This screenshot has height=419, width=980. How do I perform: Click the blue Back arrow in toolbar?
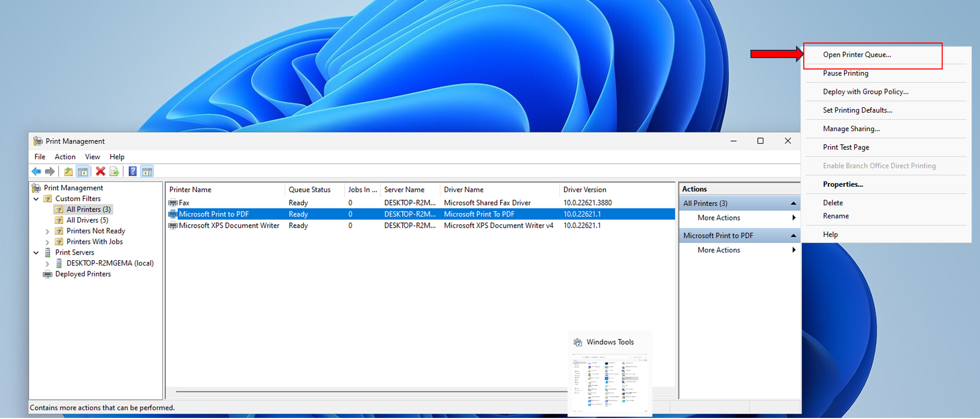36,172
